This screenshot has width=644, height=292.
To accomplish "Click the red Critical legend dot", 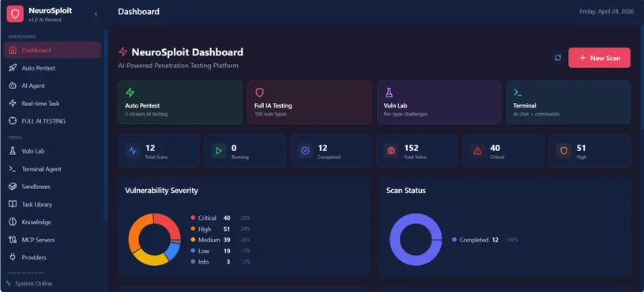I will click(x=193, y=218).
